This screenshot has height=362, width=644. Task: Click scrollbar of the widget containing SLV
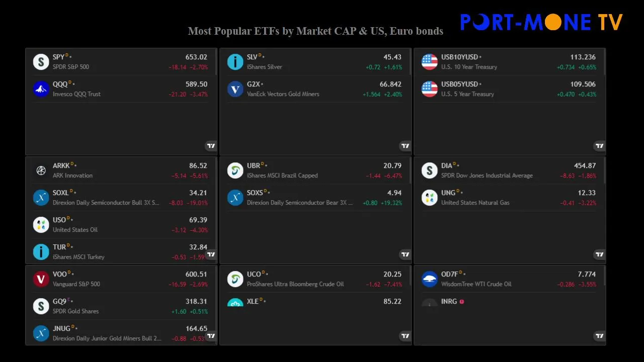[x=411, y=63]
